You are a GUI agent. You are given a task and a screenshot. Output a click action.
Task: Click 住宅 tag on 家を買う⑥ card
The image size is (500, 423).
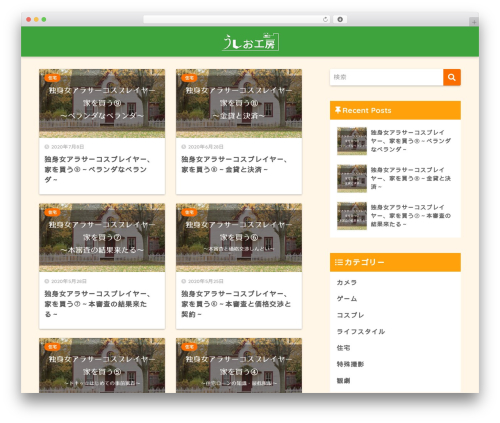tap(189, 212)
